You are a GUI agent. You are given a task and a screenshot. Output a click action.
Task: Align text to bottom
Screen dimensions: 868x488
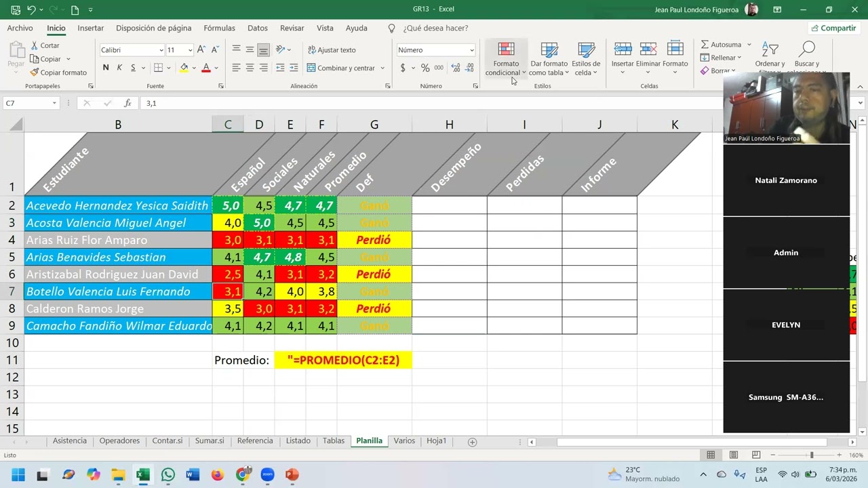click(263, 49)
